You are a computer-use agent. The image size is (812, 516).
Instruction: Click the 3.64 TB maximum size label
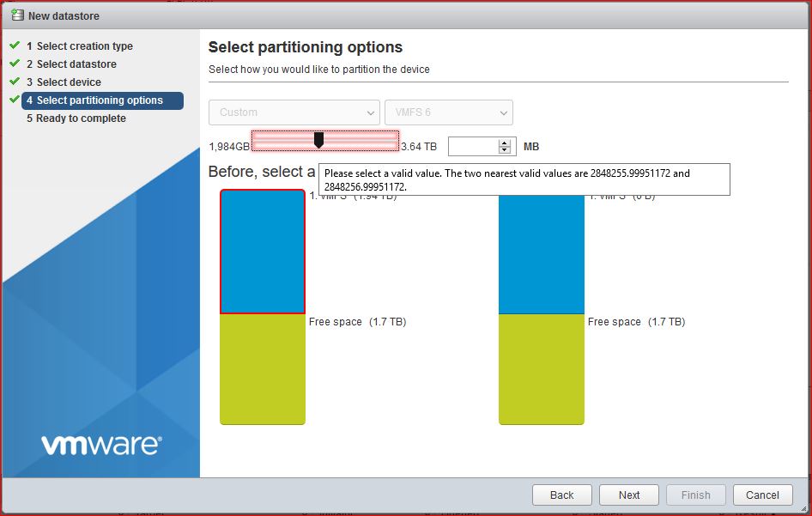click(x=419, y=147)
